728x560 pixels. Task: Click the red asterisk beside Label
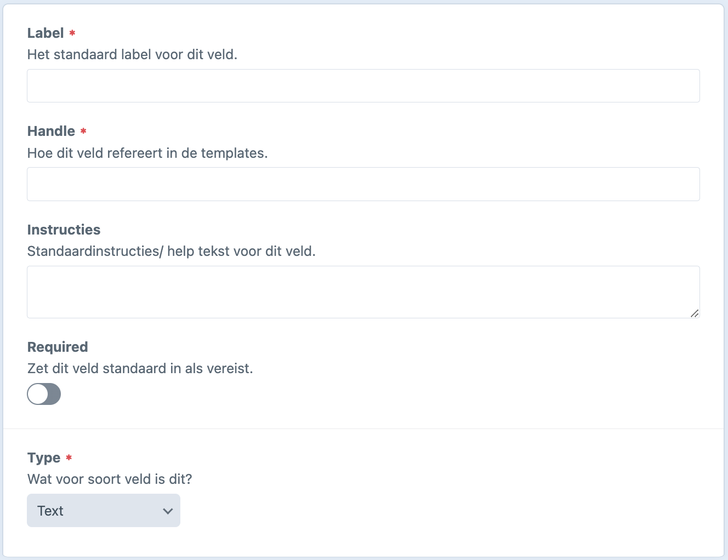click(72, 33)
